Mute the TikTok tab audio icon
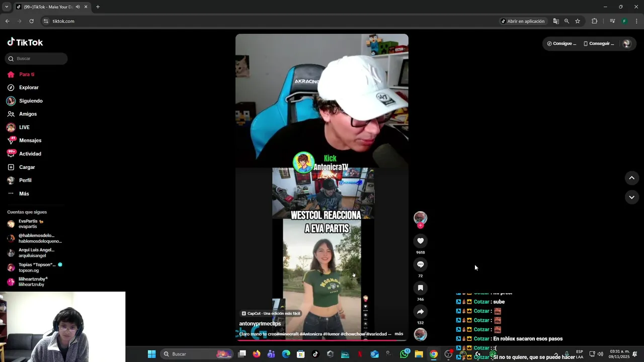644x362 pixels. pos(77,7)
